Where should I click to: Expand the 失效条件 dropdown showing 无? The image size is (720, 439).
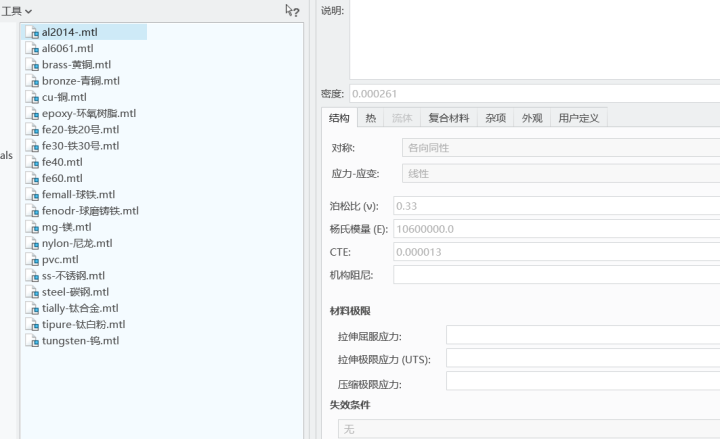(528, 429)
